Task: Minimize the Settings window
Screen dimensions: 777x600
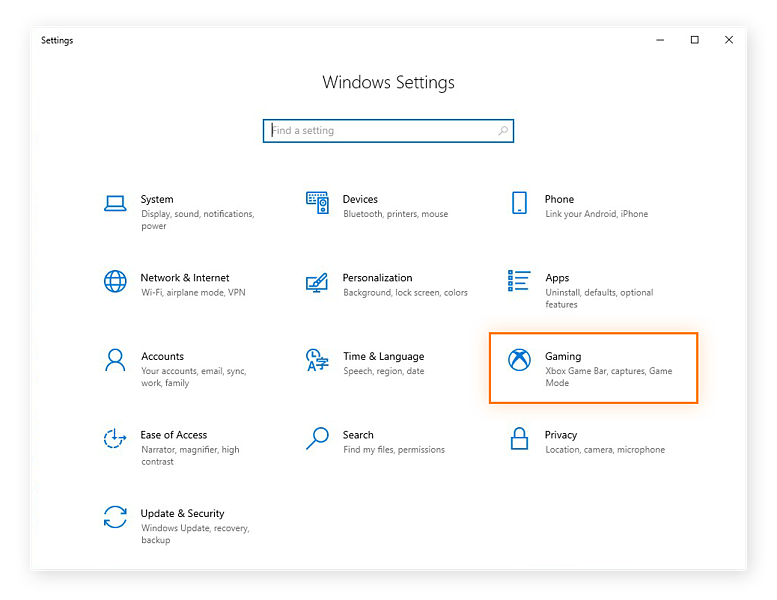Action: (x=660, y=40)
